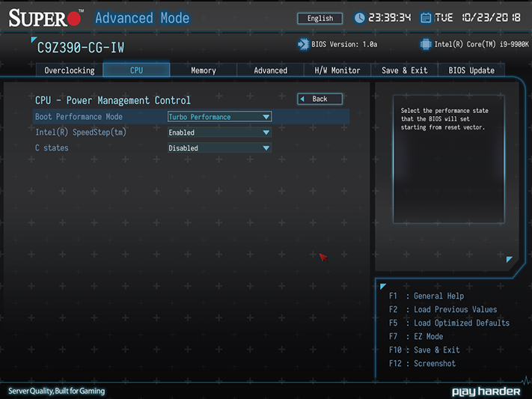This screenshot has height=399, width=532.
Task: Click the C states dropdown arrow
Action: click(266, 148)
